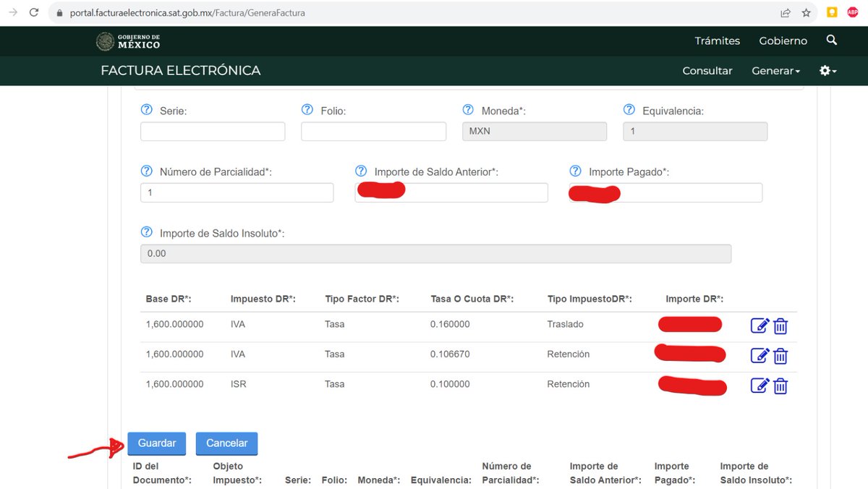Click the Equivalencia field showing 1

(695, 131)
